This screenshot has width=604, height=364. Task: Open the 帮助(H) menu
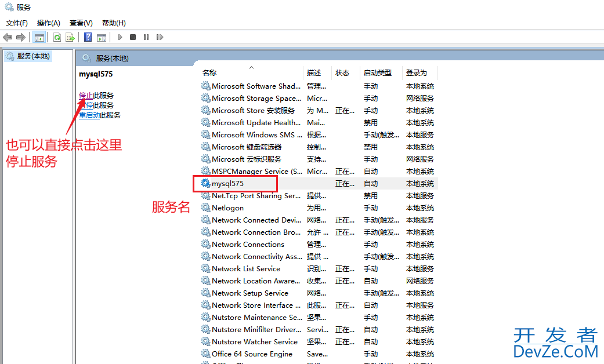[x=114, y=23]
